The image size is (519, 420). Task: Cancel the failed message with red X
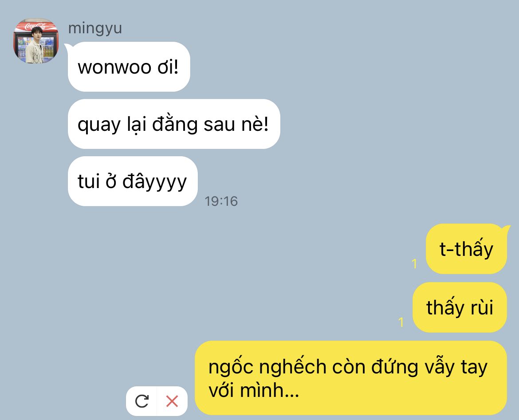pos(172,401)
